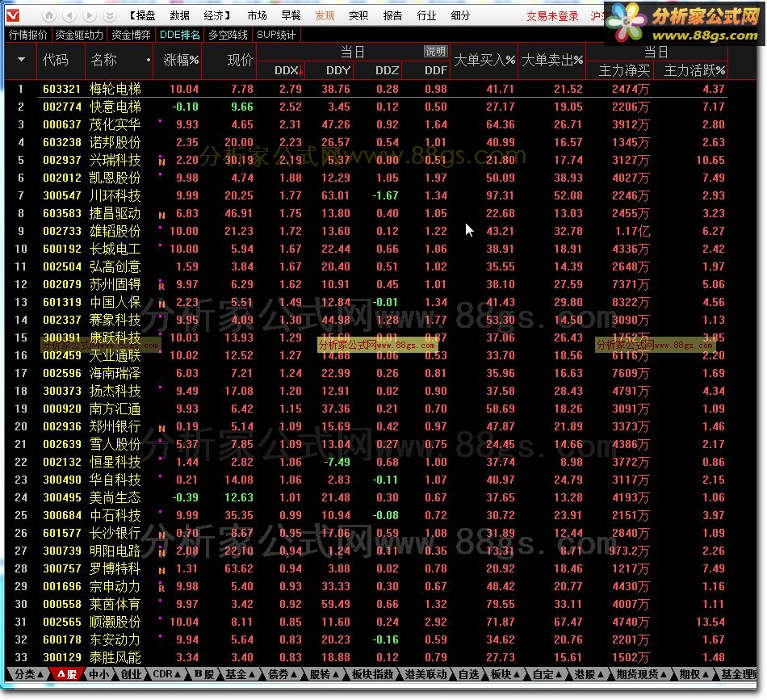
Task: Click the back arrow navigation button
Action: [69, 15]
